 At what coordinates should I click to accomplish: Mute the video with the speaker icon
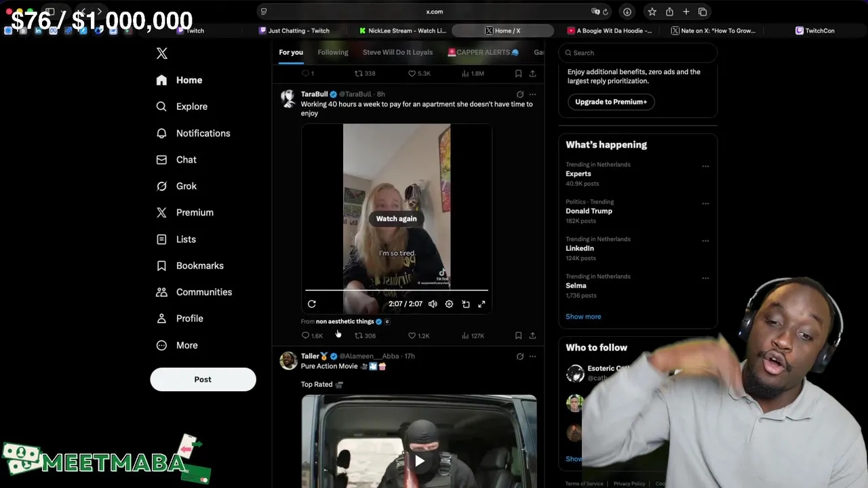433,304
